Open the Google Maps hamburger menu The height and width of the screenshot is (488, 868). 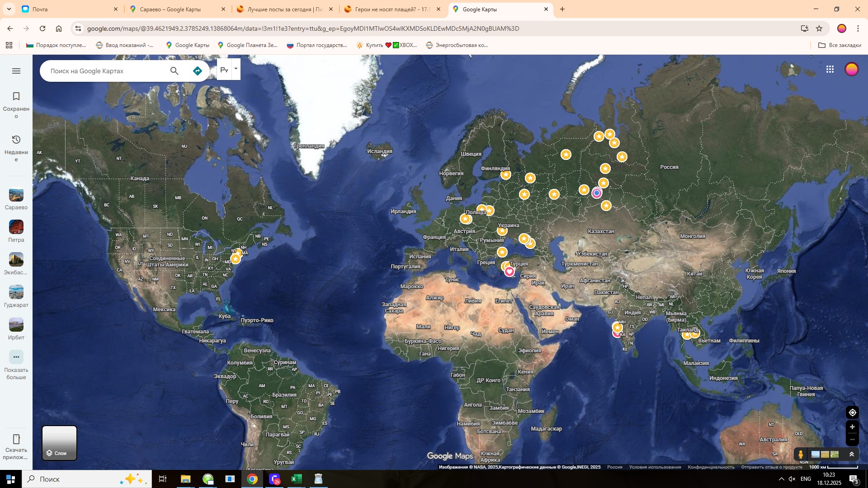(16, 71)
